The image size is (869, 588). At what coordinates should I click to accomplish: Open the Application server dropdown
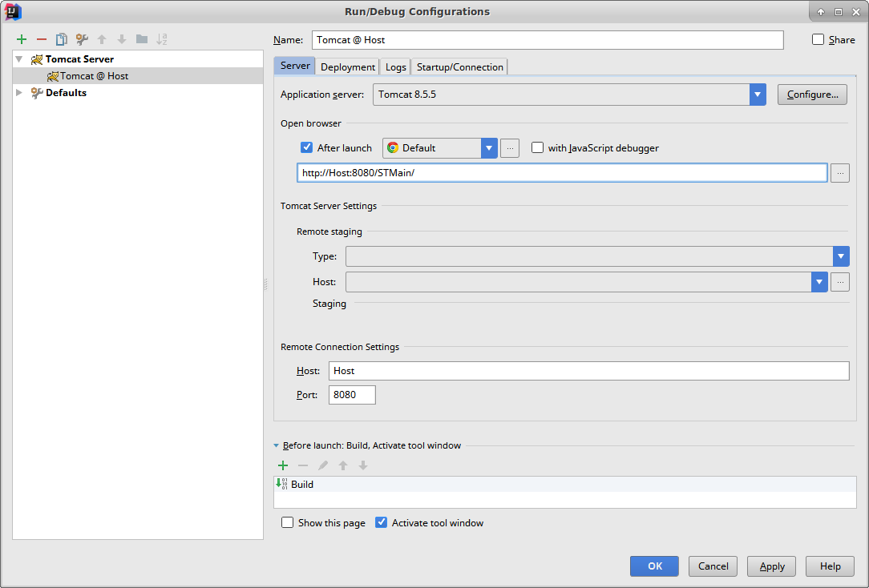click(x=758, y=95)
